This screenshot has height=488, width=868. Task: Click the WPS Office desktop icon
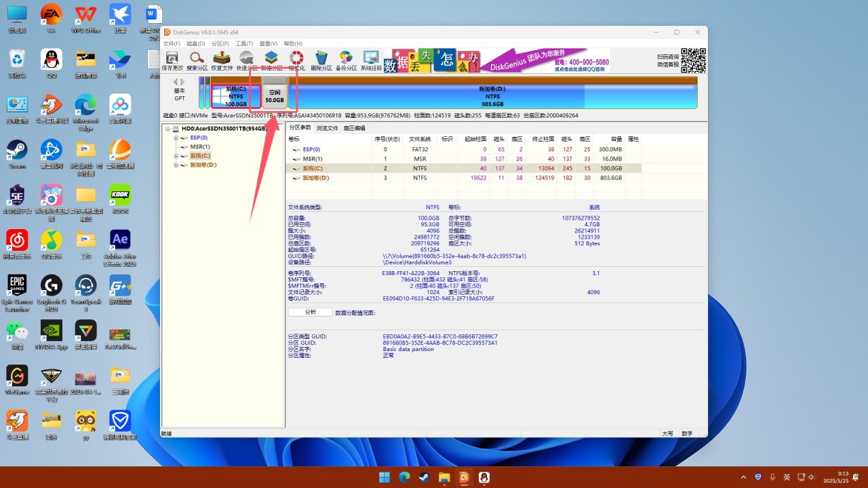coord(85,18)
